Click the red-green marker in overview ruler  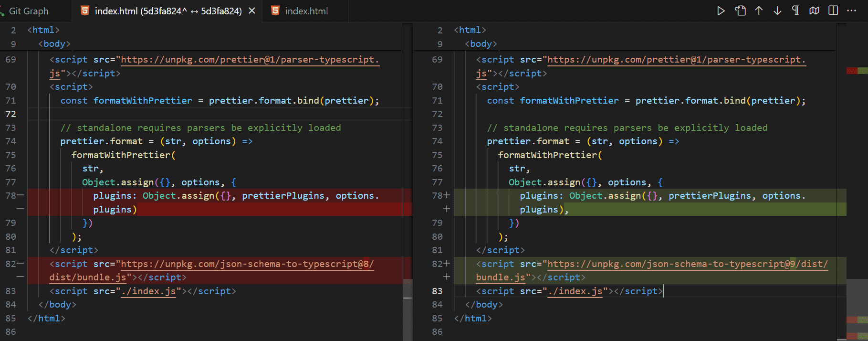tap(857, 71)
